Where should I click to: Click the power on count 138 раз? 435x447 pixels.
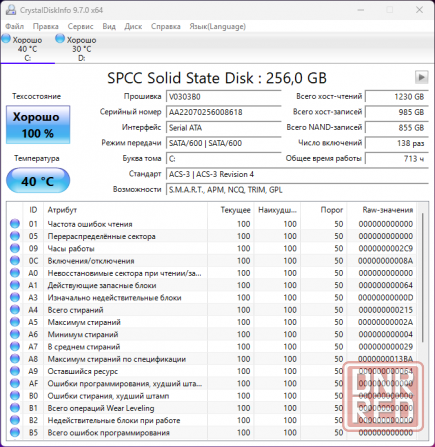pyautogui.click(x=397, y=143)
